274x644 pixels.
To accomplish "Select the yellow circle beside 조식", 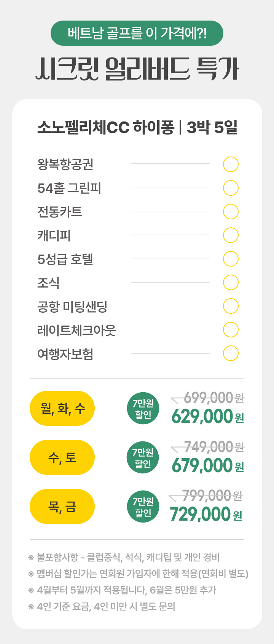I will click(x=231, y=283).
